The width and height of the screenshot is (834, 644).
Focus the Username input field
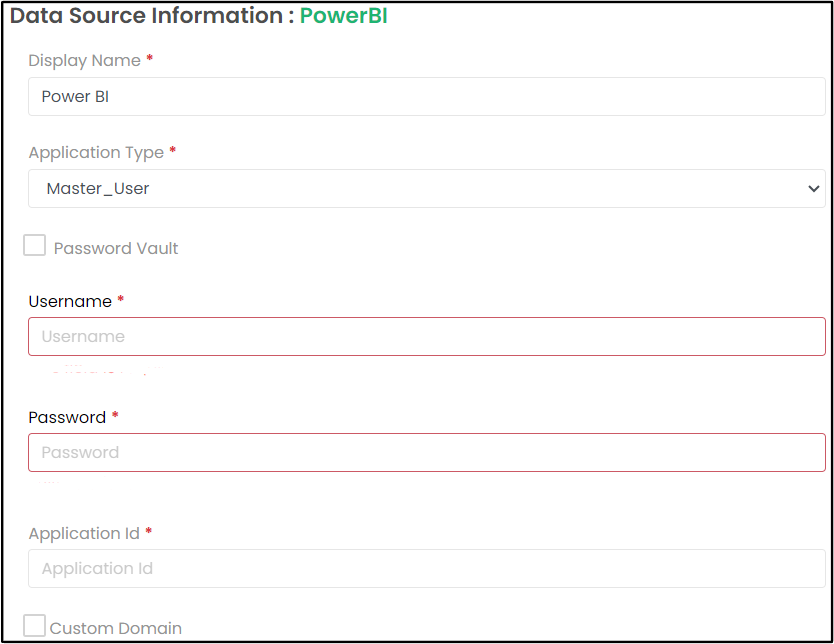pos(426,336)
